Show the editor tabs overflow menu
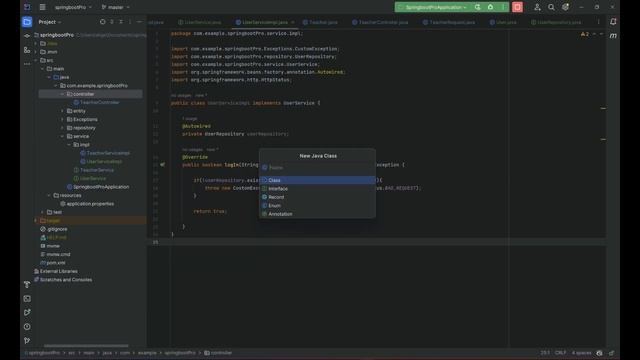 click(599, 22)
